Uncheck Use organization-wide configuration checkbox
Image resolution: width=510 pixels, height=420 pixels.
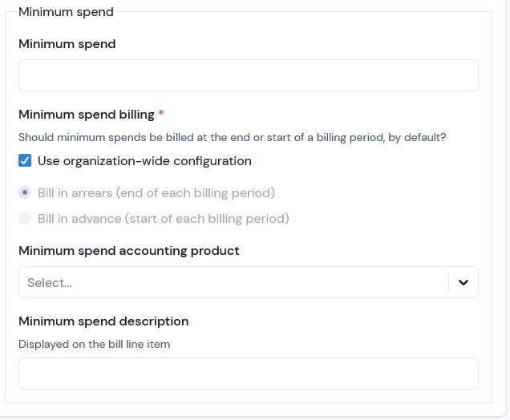click(x=25, y=160)
